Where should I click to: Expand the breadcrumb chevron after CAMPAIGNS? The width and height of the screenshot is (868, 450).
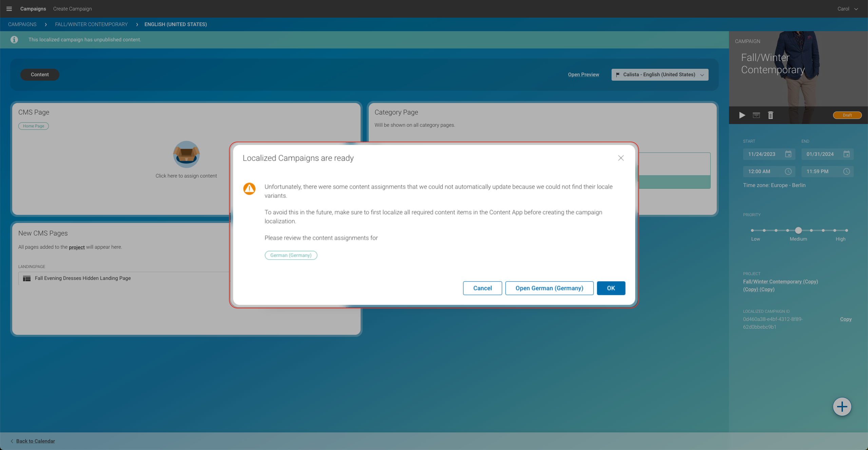(45, 24)
